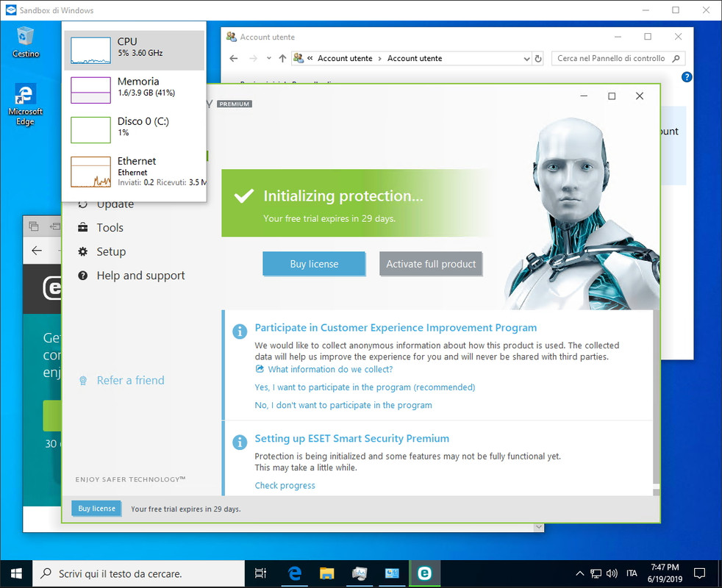Minimize the ESET Smart Security window
Viewport: 722px width, 588px height.
coord(584,96)
